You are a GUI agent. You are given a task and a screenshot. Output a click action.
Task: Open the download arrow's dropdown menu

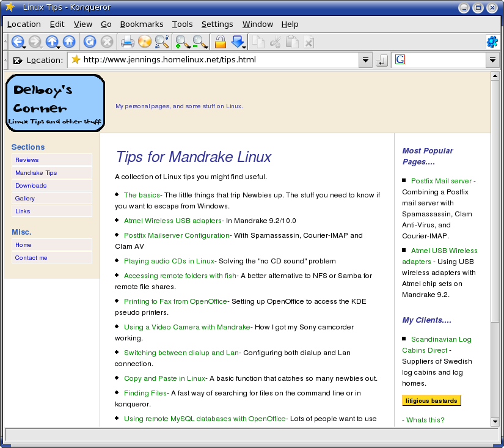pos(244,48)
